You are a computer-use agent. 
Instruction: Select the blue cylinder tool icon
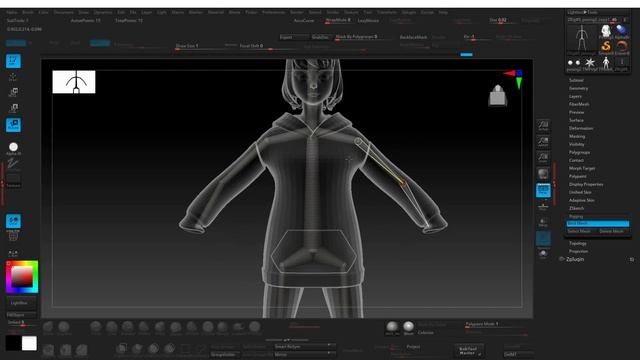coord(622,30)
